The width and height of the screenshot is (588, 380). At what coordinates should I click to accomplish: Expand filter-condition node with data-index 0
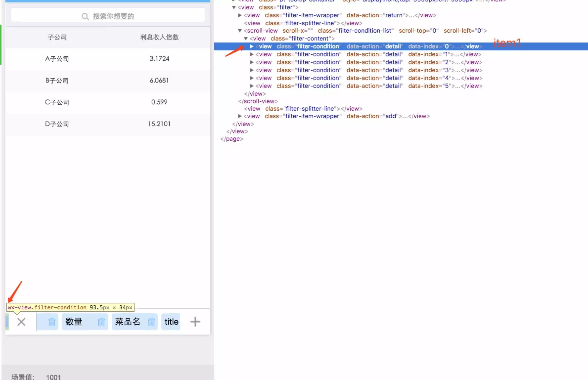[x=251, y=46]
